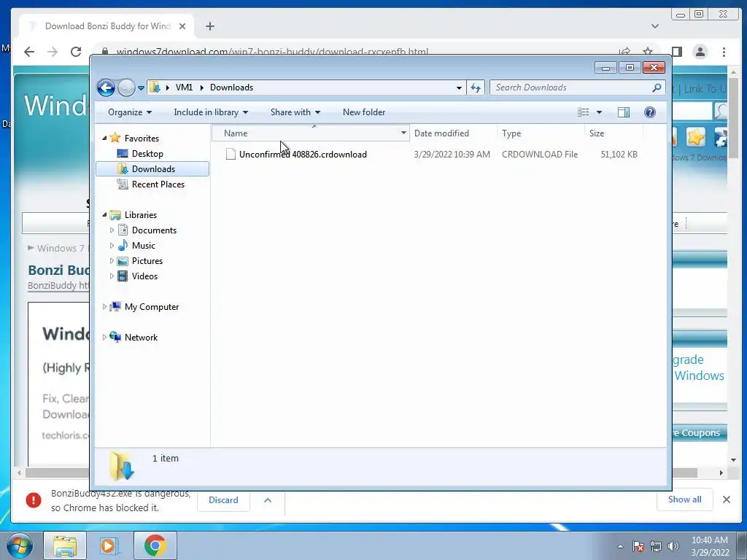Open the Chrome profile avatar
This screenshot has height=560, width=747.
click(700, 52)
